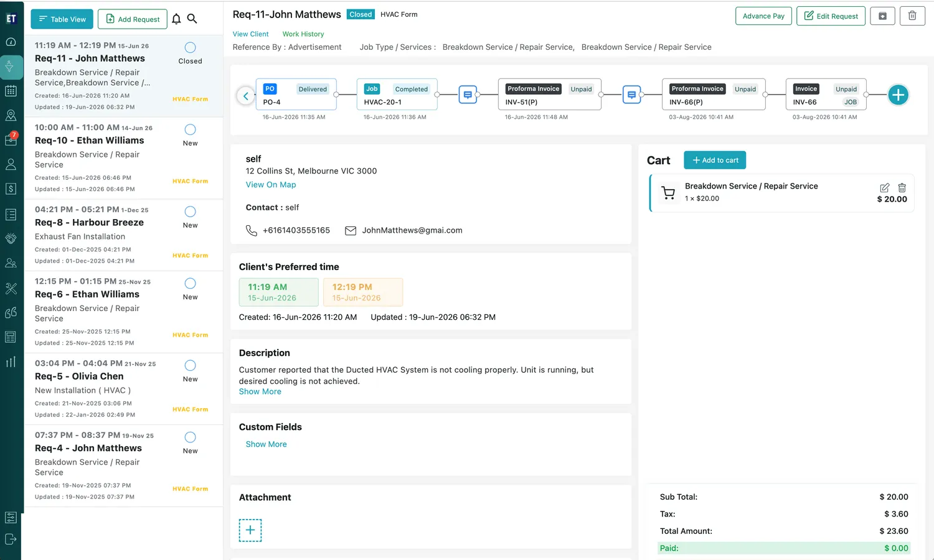Open the INV-66 Invoice card

click(826, 95)
